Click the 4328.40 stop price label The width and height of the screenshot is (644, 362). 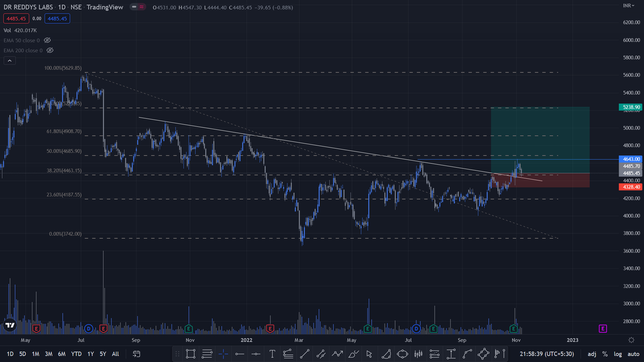pos(630,187)
